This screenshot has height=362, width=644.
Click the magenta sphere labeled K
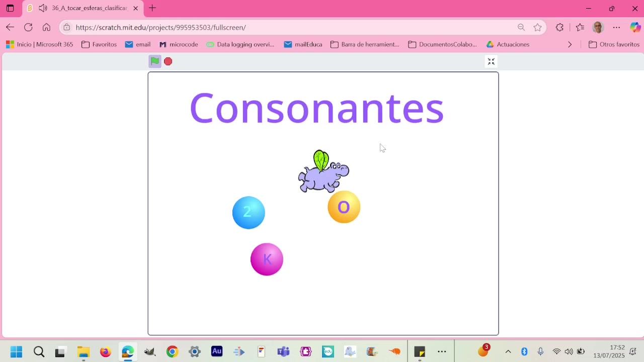point(267,259)
